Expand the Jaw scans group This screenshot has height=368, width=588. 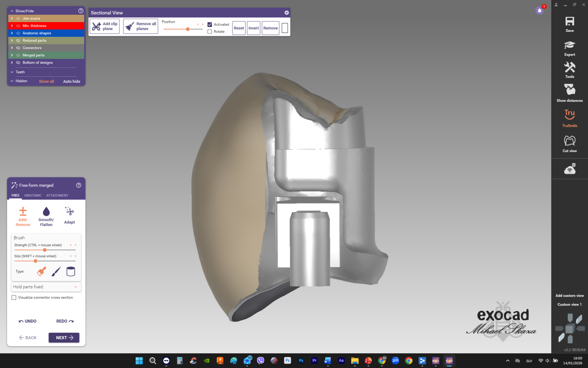click(12, 18)
